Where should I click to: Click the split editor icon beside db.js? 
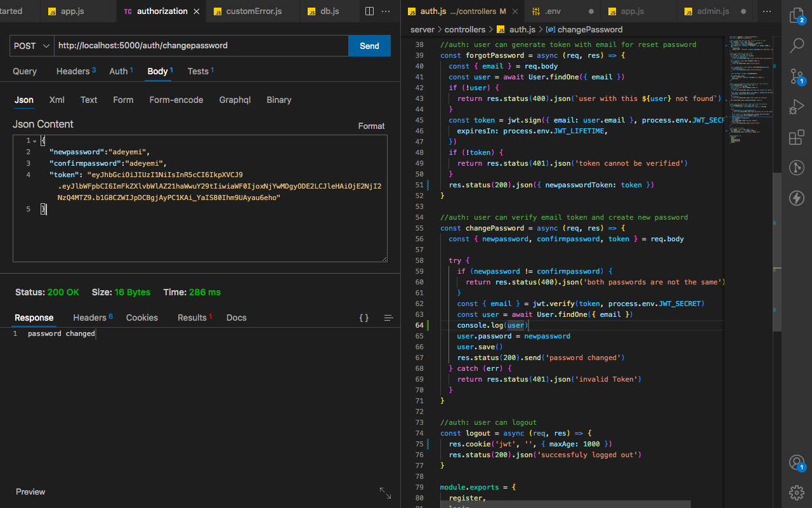point(369,11)
